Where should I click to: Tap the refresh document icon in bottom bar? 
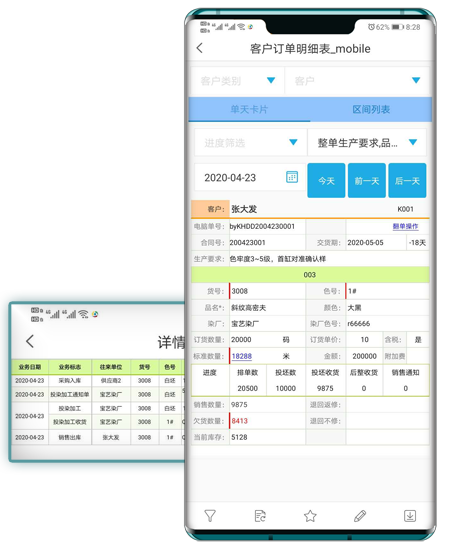(260, 516)
